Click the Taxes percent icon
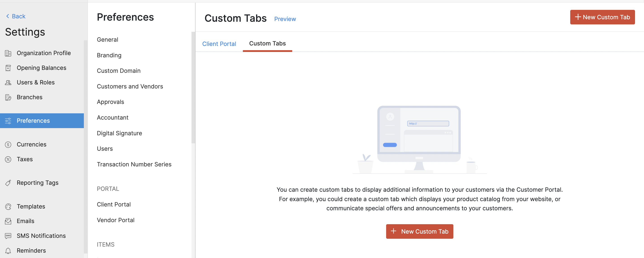The width and height of the screenshot is (644, 258). 8,159
